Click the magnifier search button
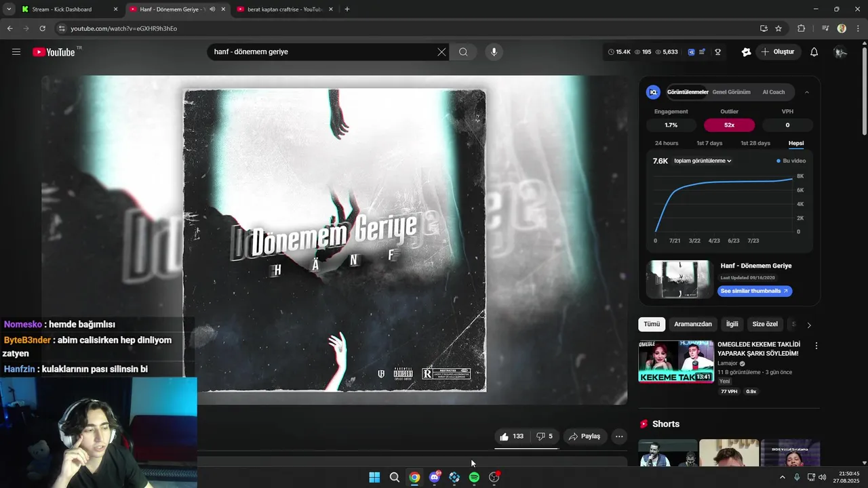 point(463,52)
